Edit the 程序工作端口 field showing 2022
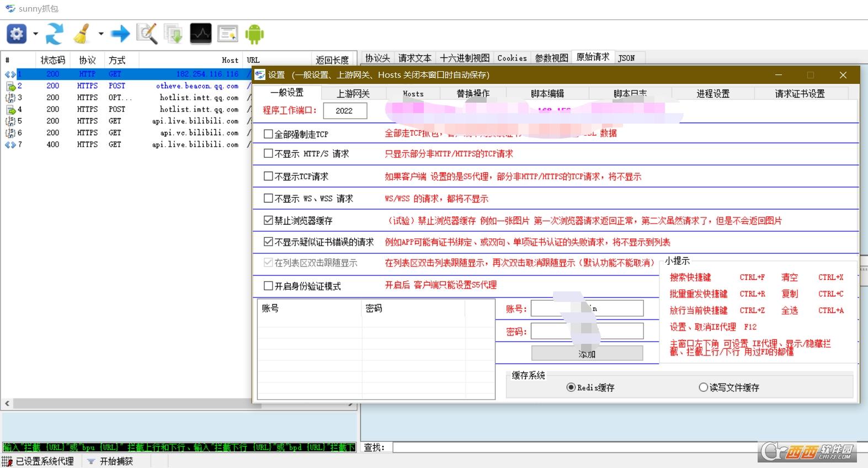868x468 pixels. click(345, 110)
